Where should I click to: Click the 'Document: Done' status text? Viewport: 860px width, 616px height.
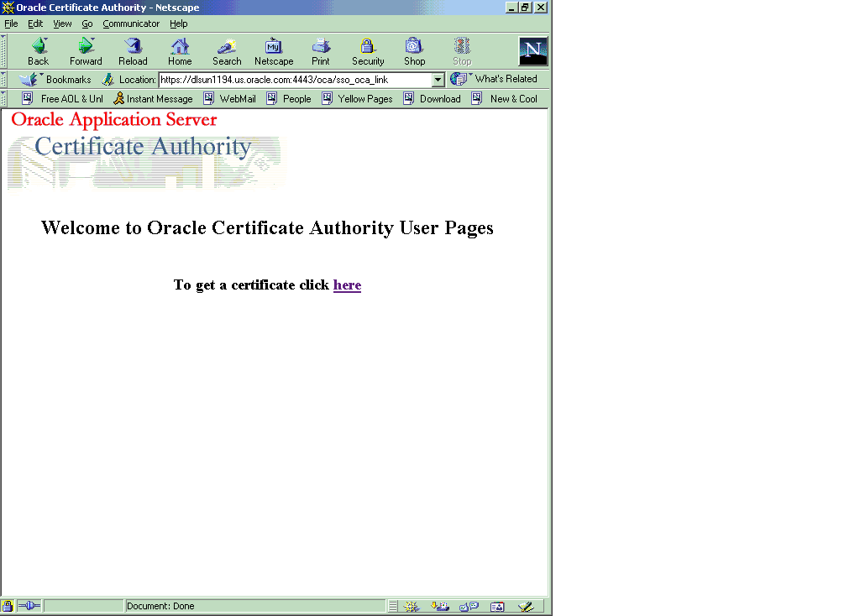pyautogui.click(x=160, y=606)
